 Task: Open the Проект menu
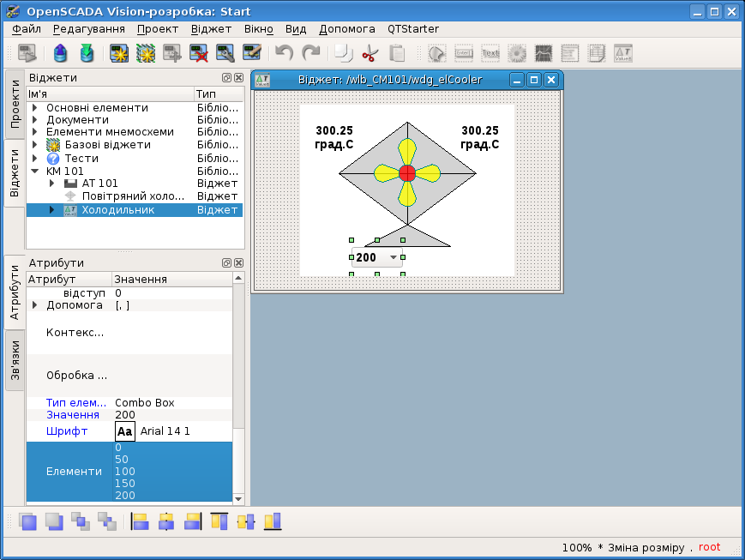(x=157, y=28)
